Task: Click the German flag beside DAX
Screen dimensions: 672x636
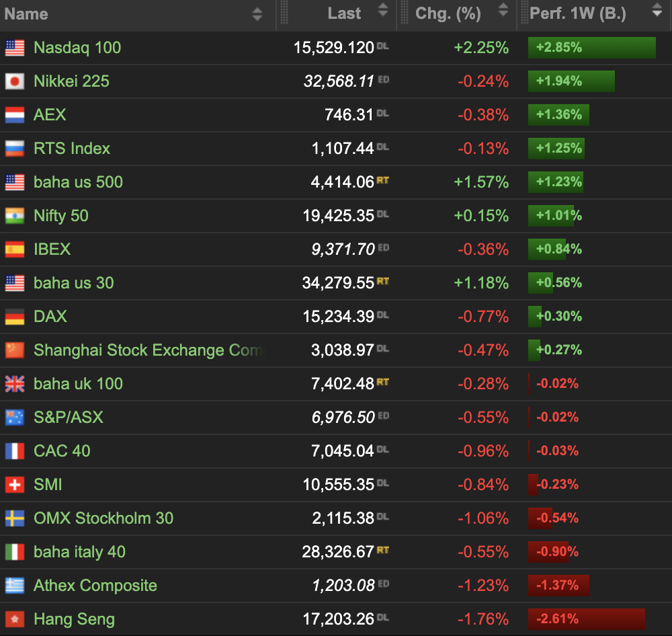Action: click(15, 317)
